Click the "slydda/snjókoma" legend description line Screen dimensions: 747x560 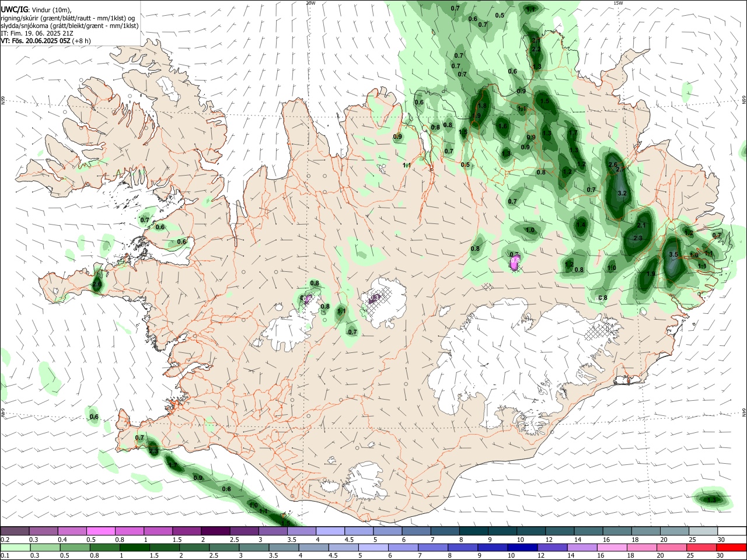69,26
